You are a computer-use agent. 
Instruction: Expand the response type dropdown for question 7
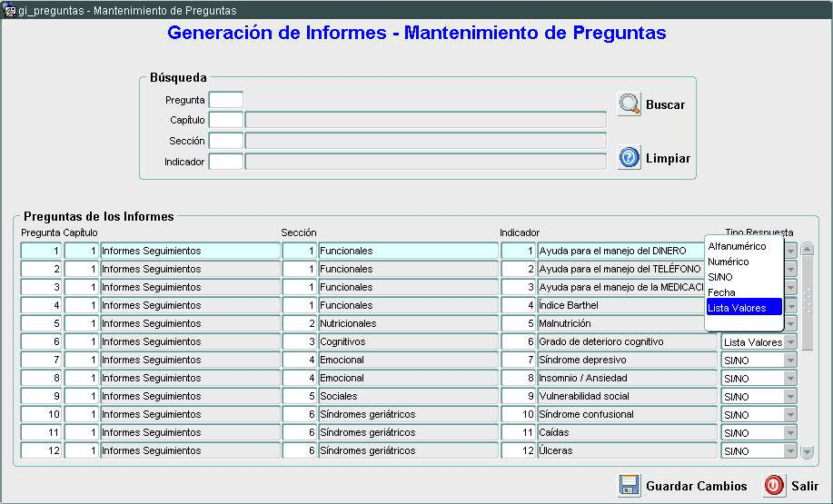point(790,361)
